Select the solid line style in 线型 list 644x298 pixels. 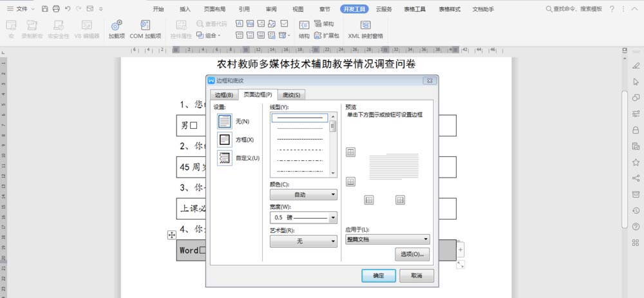click(x=300, y=118)
